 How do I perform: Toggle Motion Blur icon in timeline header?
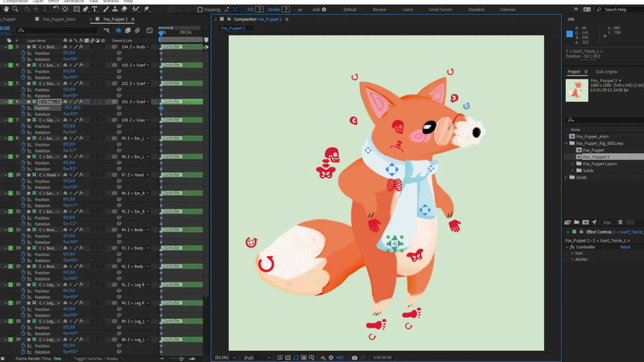coord(137,30)
